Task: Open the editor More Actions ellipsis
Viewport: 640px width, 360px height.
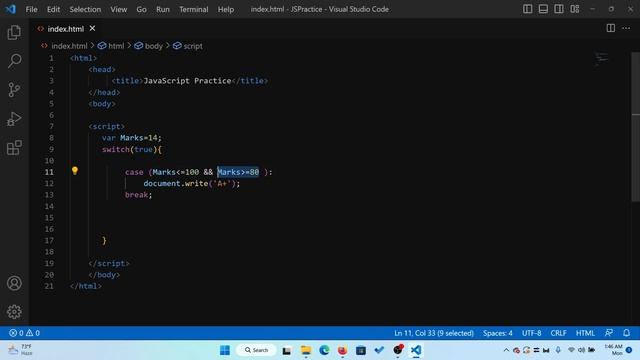Action: (626, 28)
